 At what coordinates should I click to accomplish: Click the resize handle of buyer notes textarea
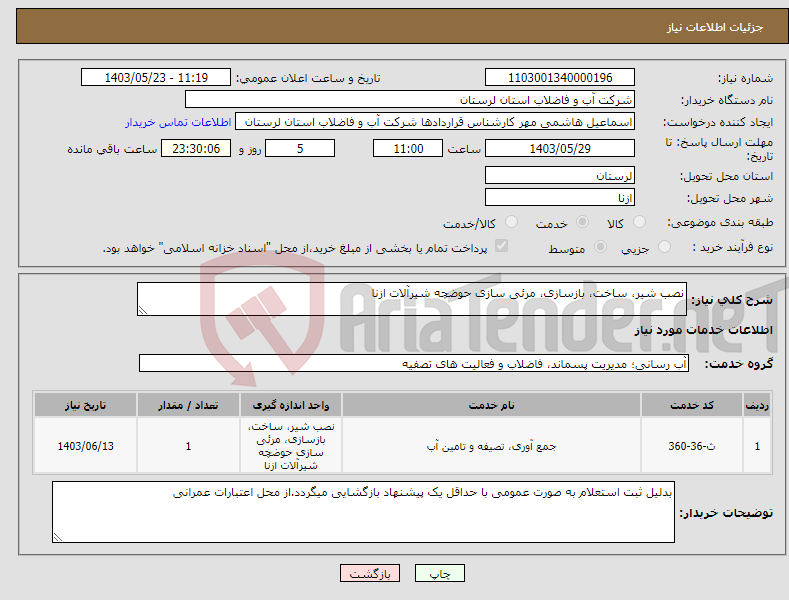tap(58, 537)
